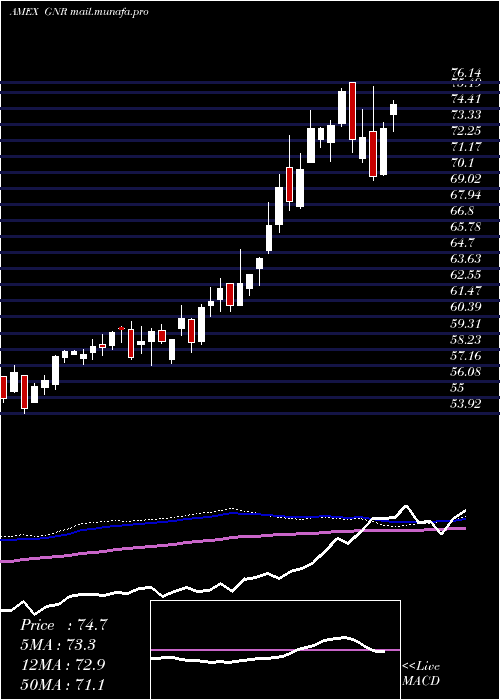
Task: Click the 57.16 price level label
Action: pos(467,355)
